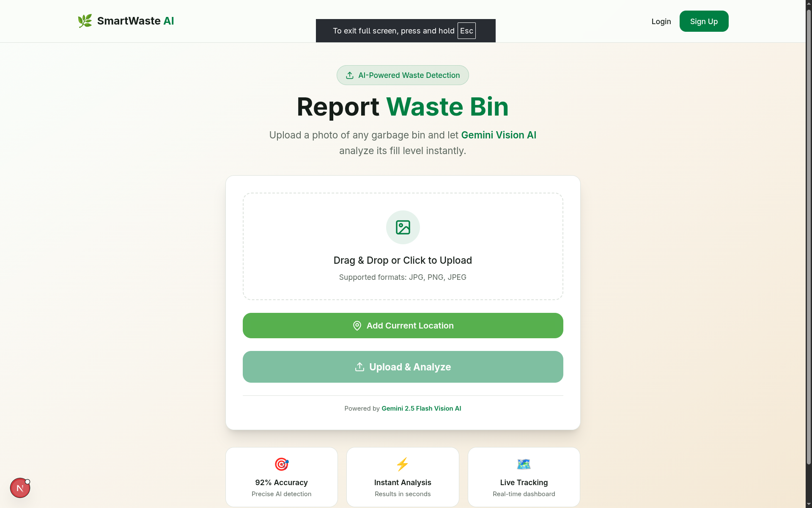Click the map icon above Live Tracking
This screenshot has width=812, height=508.
(x=524, y=464)
